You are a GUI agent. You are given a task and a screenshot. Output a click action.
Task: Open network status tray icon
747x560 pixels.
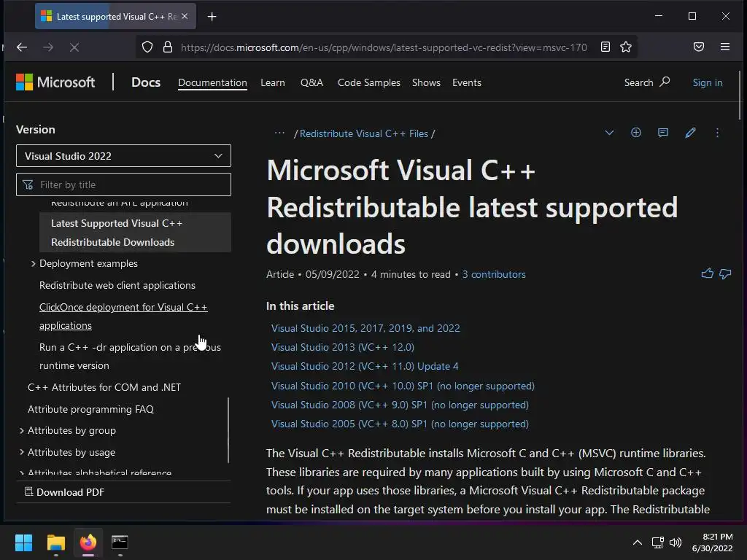(657, 542)
